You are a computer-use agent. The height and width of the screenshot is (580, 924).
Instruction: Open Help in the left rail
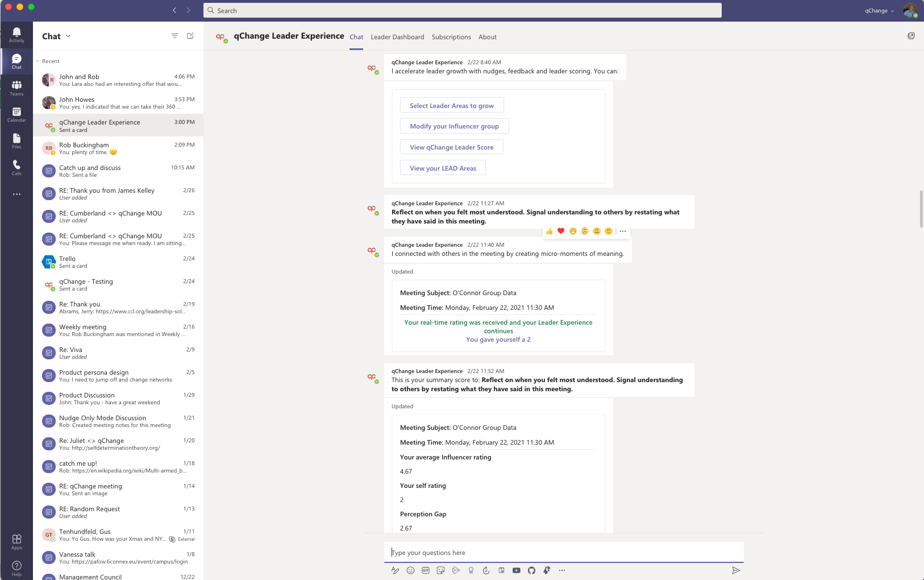pos(16,568)
